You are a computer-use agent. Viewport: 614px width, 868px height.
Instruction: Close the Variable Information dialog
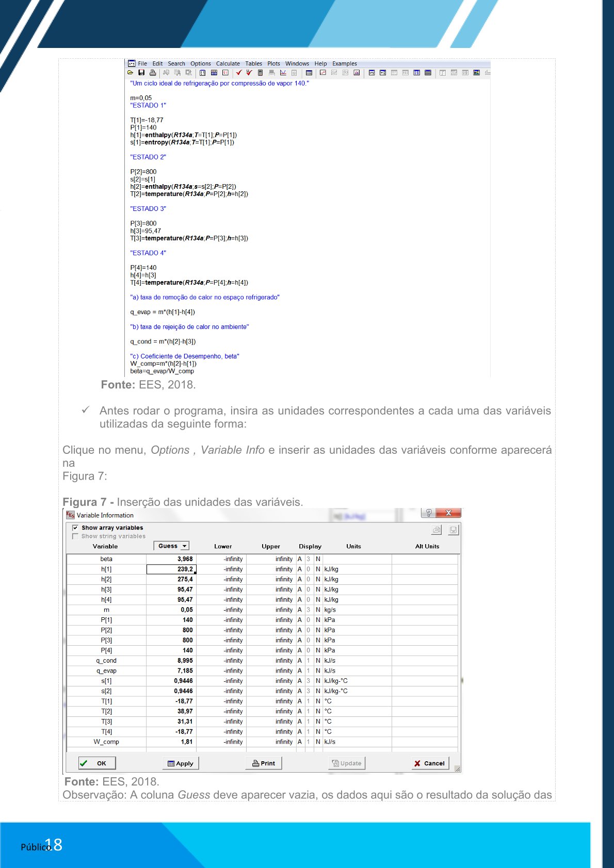(x=448, y=513)
